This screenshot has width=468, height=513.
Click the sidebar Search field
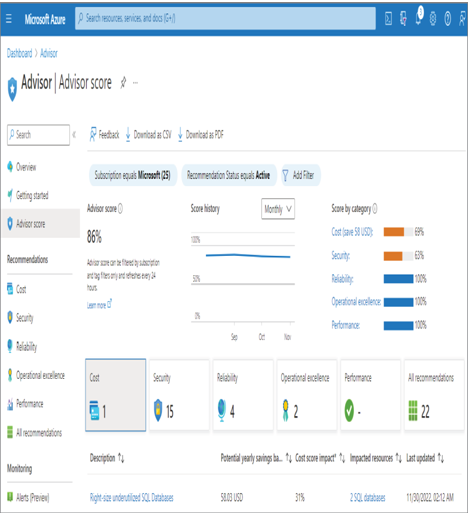pyautogui.click(x=38, y=135)
